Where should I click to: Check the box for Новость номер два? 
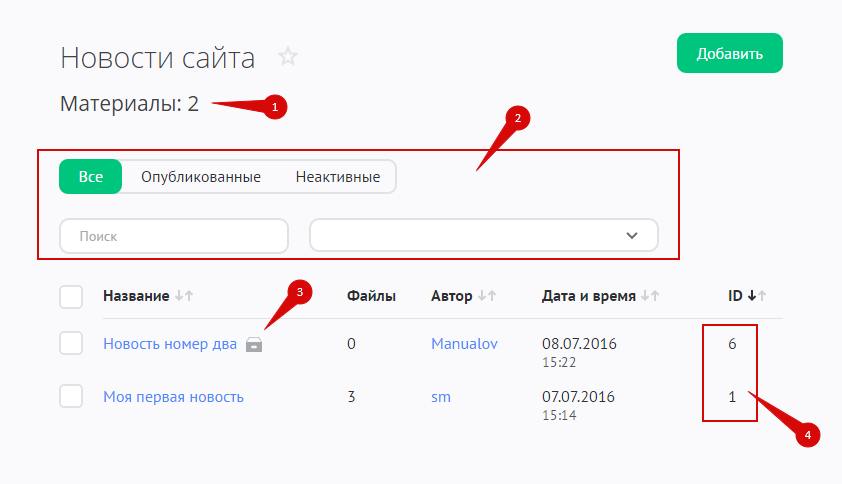click(x=71, y=344)
